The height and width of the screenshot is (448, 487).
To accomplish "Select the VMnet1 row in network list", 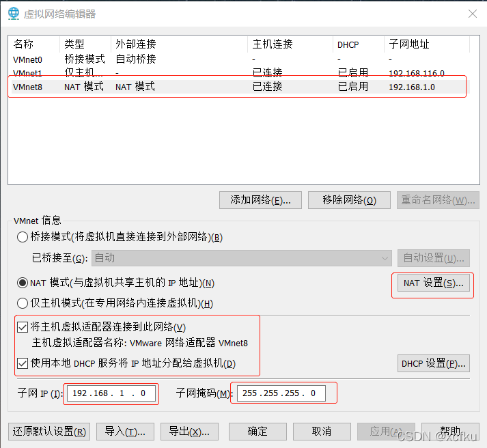I will (x=239, y=72).
